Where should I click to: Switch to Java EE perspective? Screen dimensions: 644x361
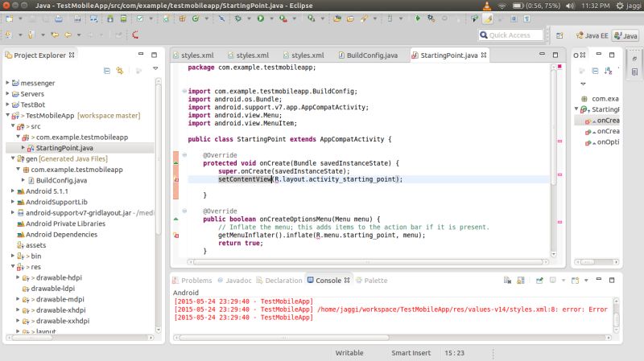coord(592,35)
